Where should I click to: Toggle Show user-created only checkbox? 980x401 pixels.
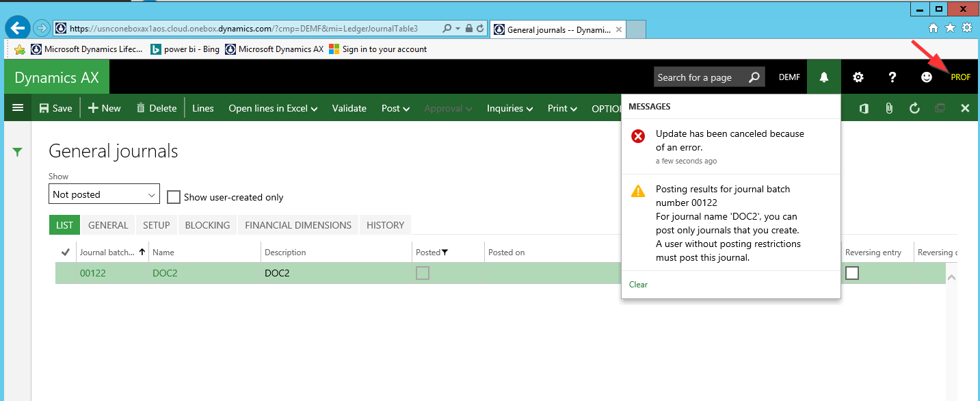[174, 197]
